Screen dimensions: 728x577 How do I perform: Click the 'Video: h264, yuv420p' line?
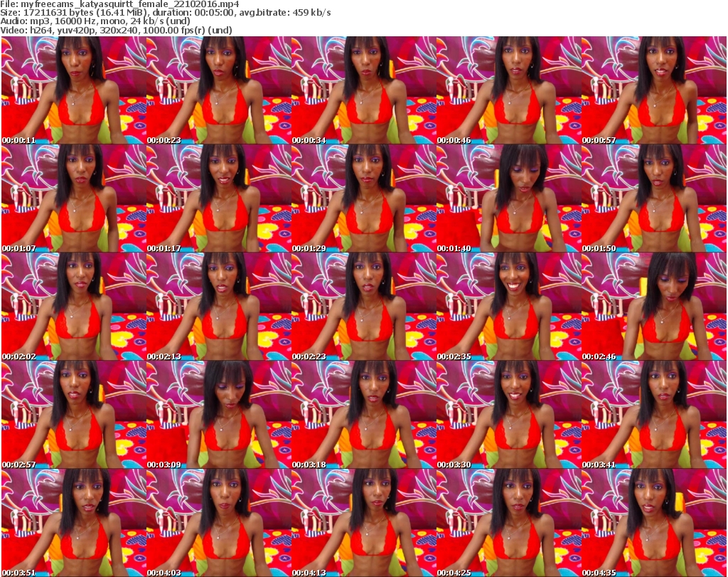click(116, 30)
